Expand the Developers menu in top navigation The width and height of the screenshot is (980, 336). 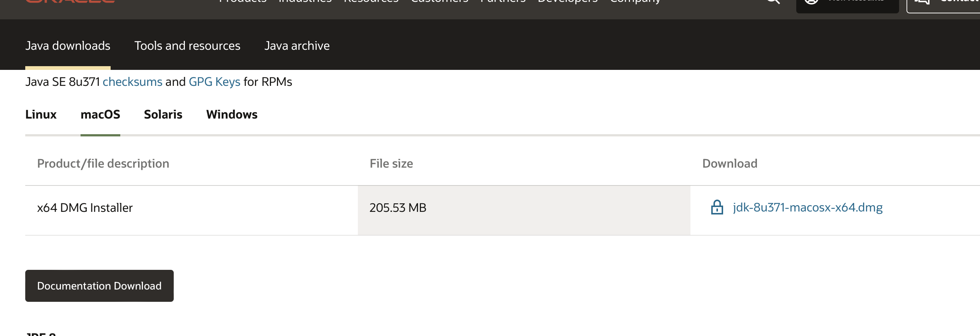tap(567, 1)
